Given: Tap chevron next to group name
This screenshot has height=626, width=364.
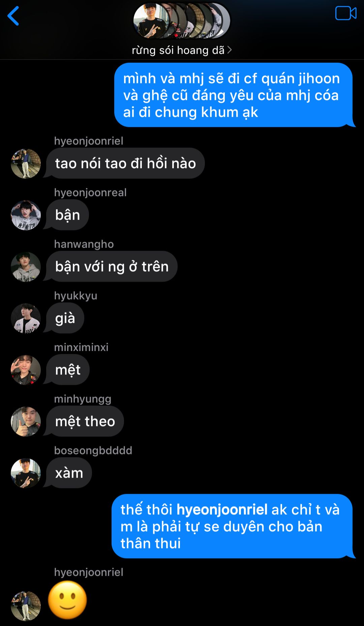Looking at the screenshot, I should tap(230, 50).
